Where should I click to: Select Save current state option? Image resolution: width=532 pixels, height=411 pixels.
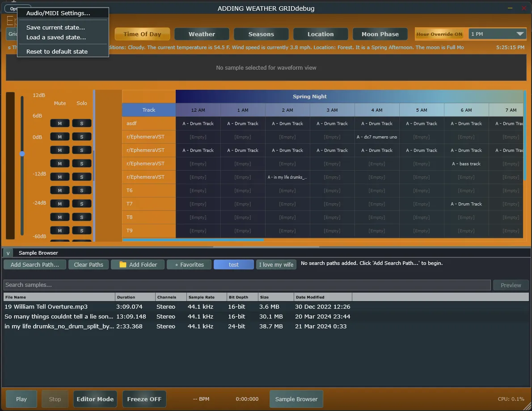[x=55, y=27]
